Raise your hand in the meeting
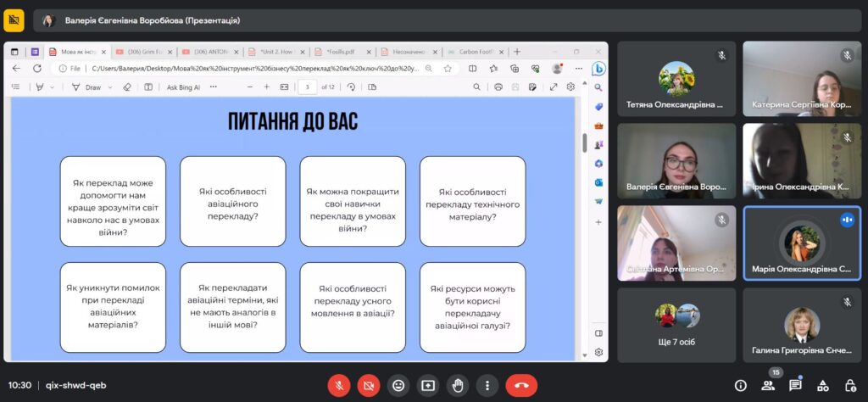Image resolution: width=868 pixels, height=402 pixels. click(458, 385)
